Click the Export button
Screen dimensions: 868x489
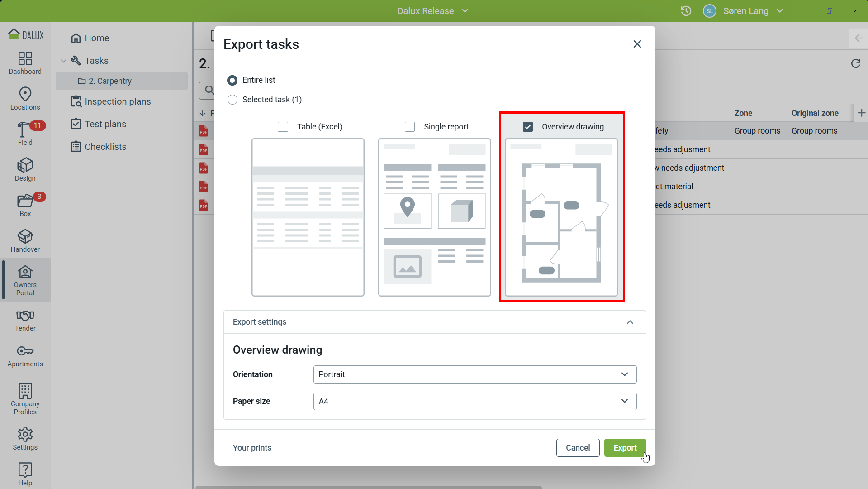pos(625,448)
